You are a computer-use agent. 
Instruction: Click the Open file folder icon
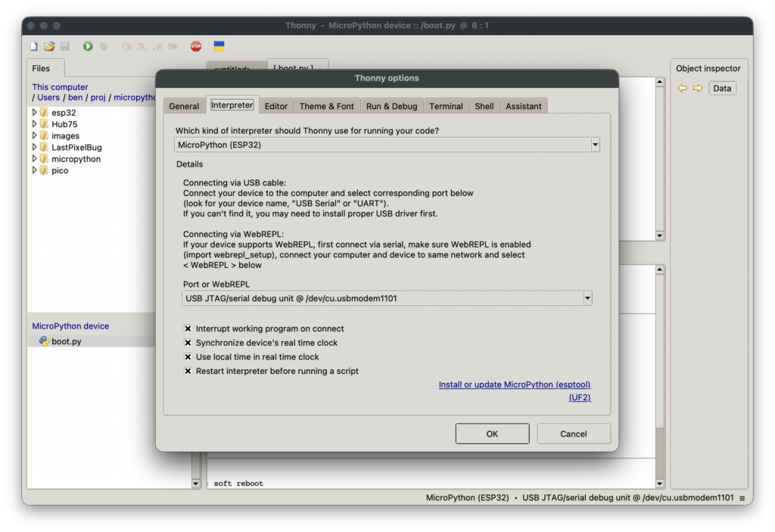pyautogui.click(x=49, y=47)
